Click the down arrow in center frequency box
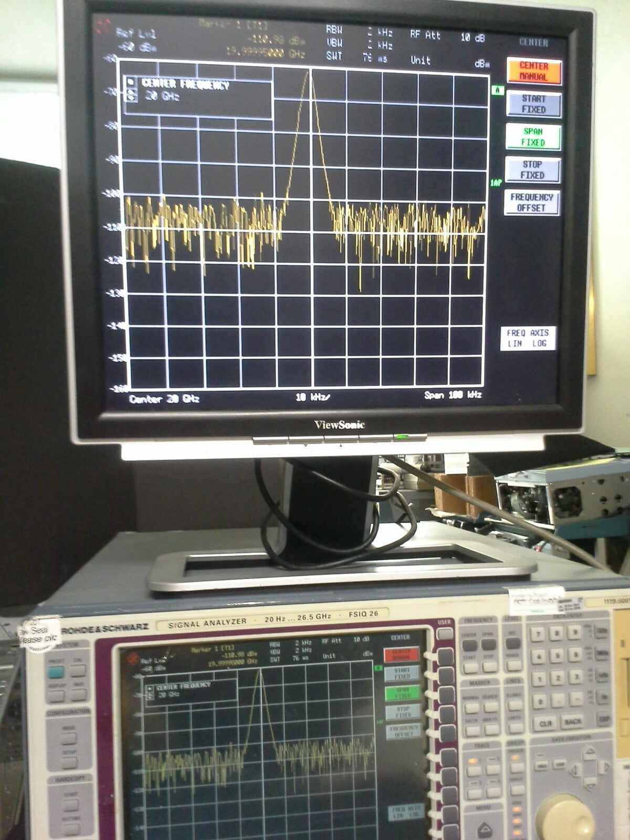The height and width of the screenshot is (840, 630). 131,98
